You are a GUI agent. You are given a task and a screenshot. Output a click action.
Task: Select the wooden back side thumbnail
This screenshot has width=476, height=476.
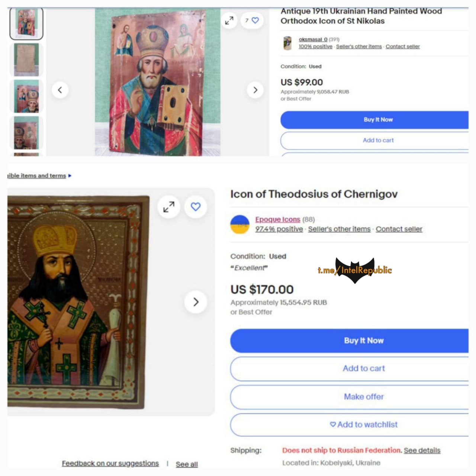pyautogui.click(x=26, y=59)
